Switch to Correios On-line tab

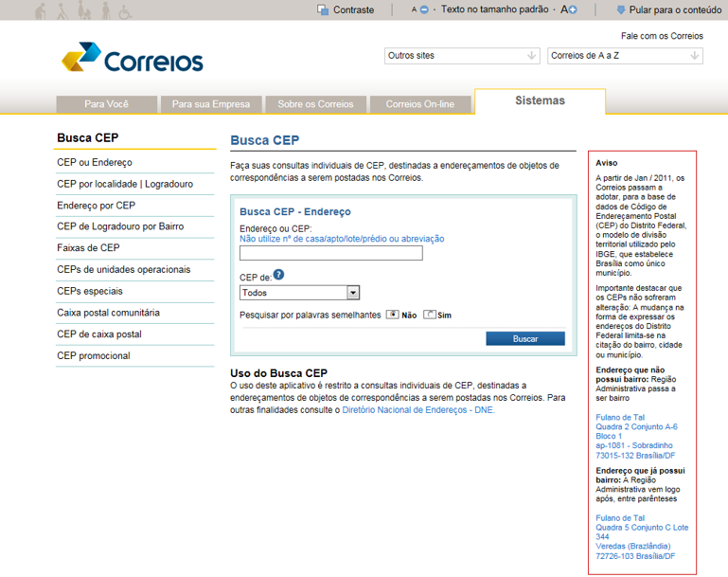point(420,104)
